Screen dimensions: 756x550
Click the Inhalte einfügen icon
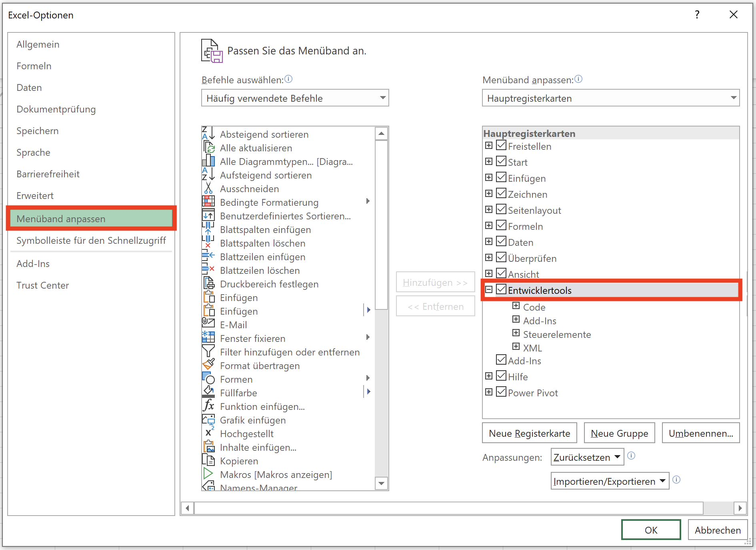[x=208, y=447]
